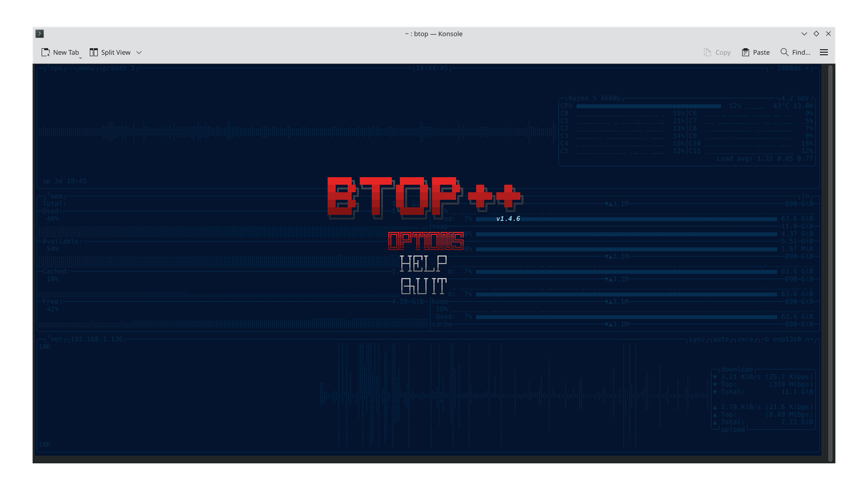Maximize the Konsole window
The width and height of the screenshot is (868, 502).
816,34
